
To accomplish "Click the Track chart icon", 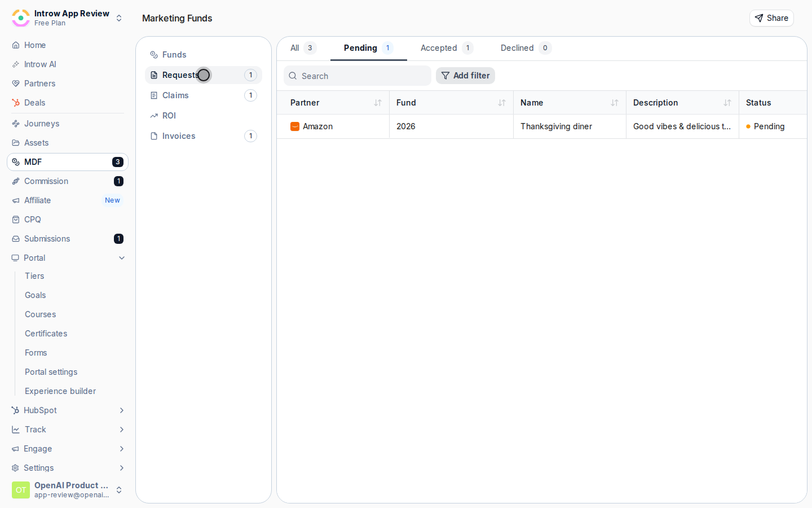I will point(16,430).
